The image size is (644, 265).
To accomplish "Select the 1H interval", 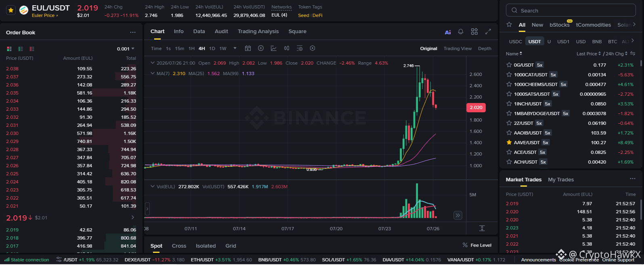I will 191,48.
